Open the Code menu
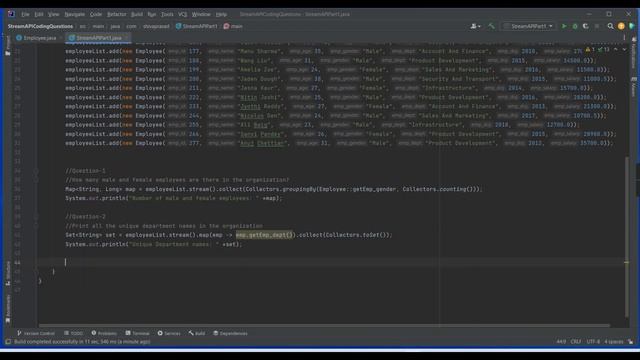The image size is (640, 360). tap(96, 14)
